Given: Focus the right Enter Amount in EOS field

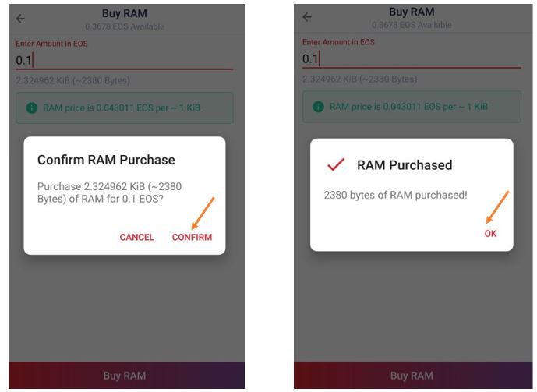Looking at the screenshot, I should (x=412, y=59).
